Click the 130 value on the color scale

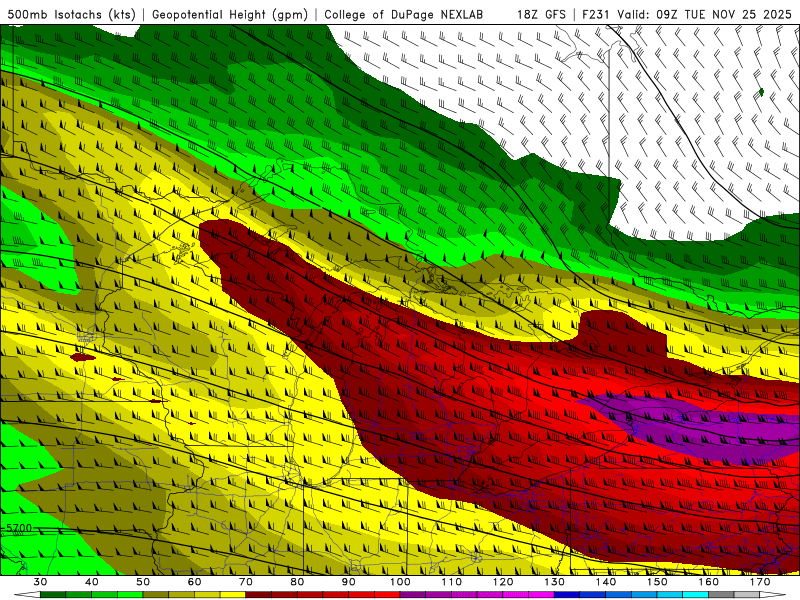tap(555, 582)
